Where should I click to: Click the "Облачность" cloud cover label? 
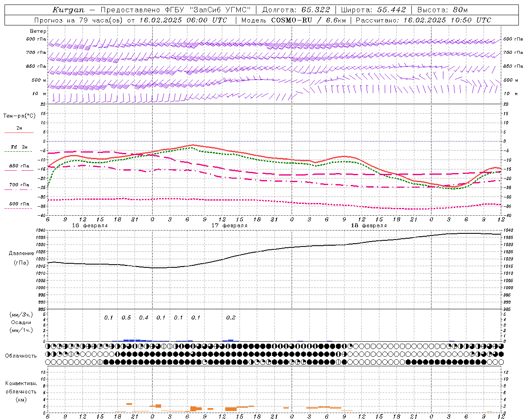[x=21, y=356]
